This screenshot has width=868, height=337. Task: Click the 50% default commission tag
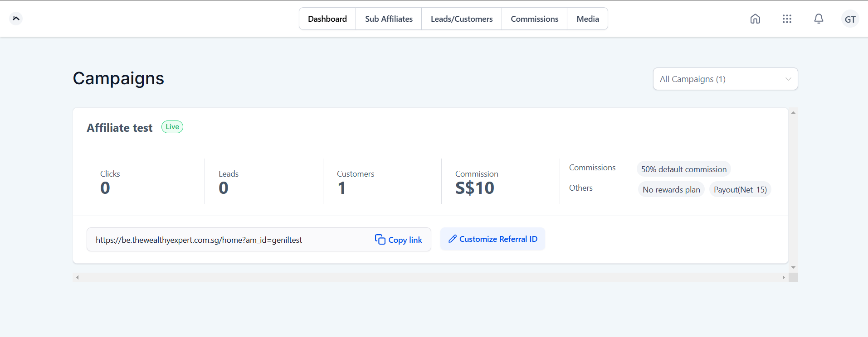click(x=683, y=169)
